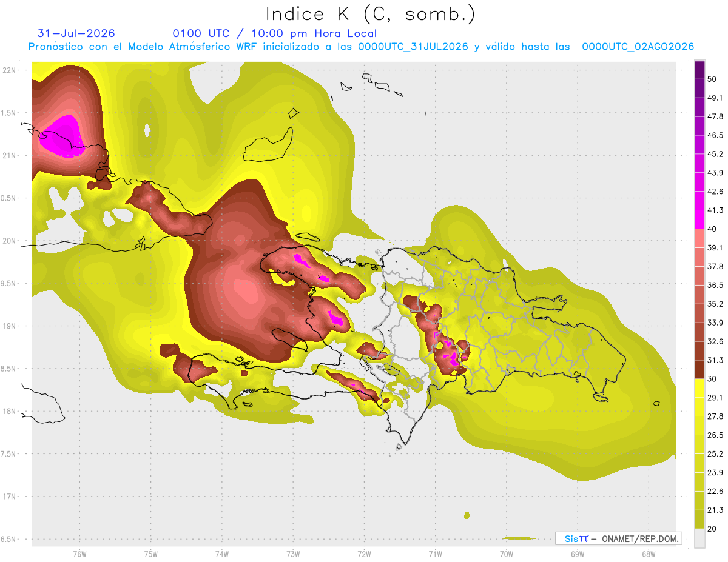Click the legend value "40"
Screen dimensions: 728x562
pyautogui.click(x=713, y=229)
